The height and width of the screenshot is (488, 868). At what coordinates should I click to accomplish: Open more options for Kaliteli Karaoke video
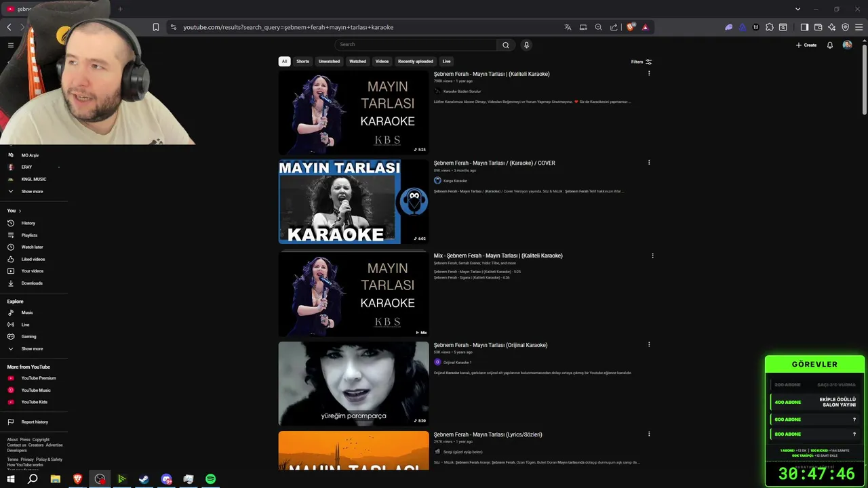[649, 73]
